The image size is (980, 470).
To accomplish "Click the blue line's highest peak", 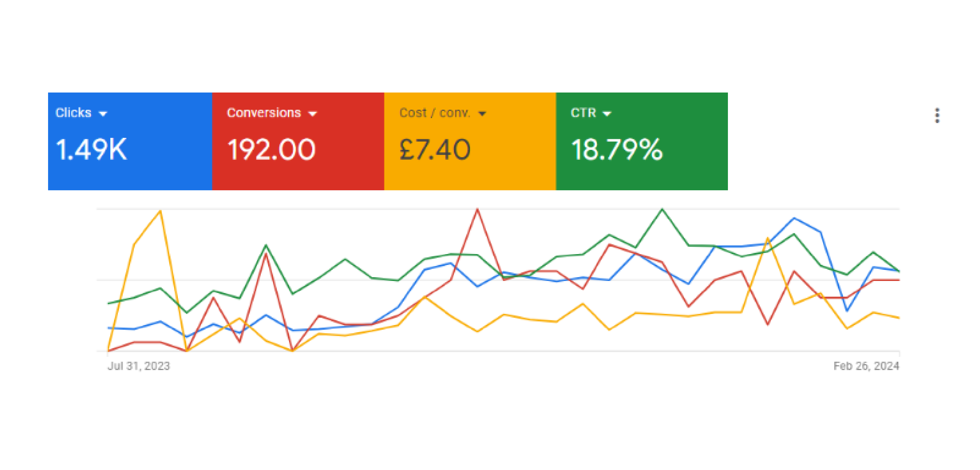I will click(x=794, y=218).
